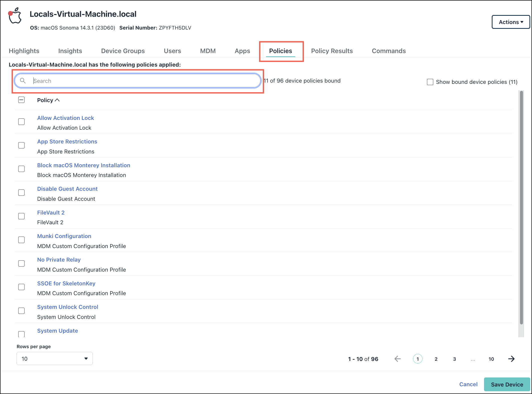Image resolution: width=532 pixels, height=394 pixels.
Task: Toggle the select-all policies checkbox
Action: tap(21, 100)
